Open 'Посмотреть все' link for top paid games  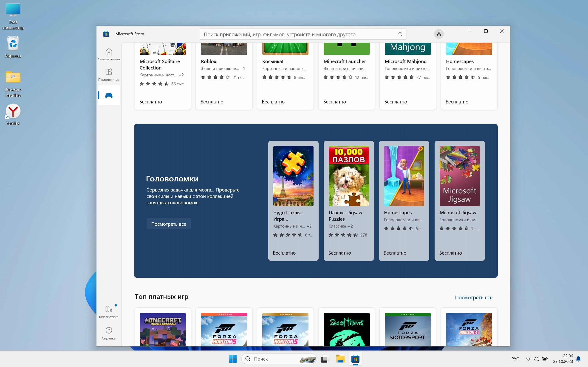coord(473,297)
